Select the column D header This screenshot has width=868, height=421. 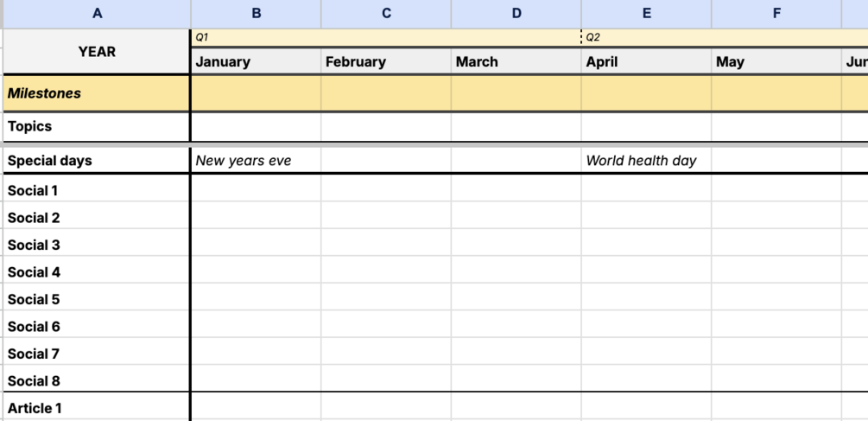click(x=516, y=13)
